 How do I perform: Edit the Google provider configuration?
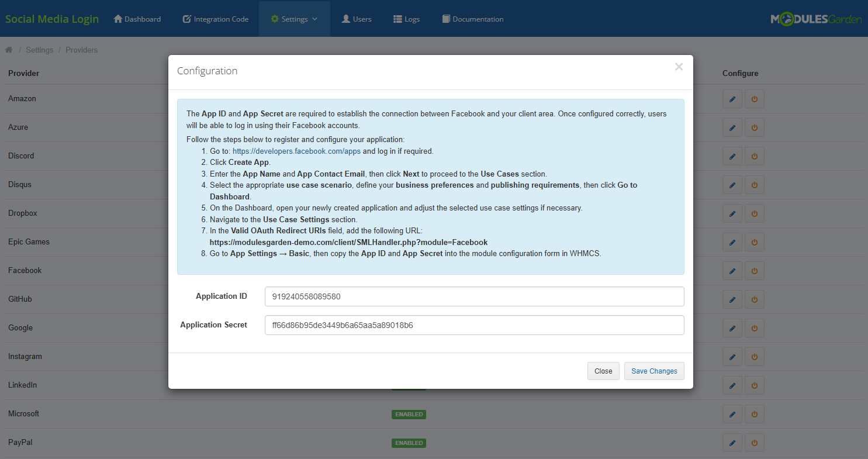pos(732,327)
